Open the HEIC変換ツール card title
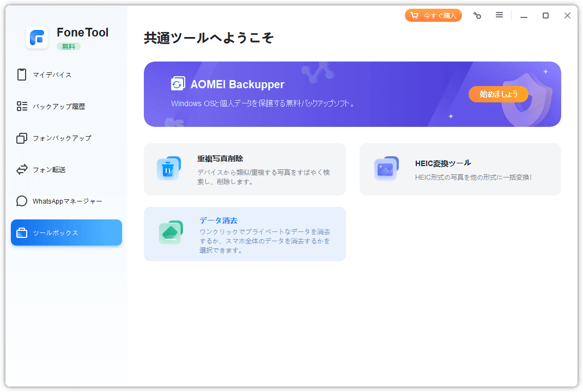The image size is (583, 392). 443,163
